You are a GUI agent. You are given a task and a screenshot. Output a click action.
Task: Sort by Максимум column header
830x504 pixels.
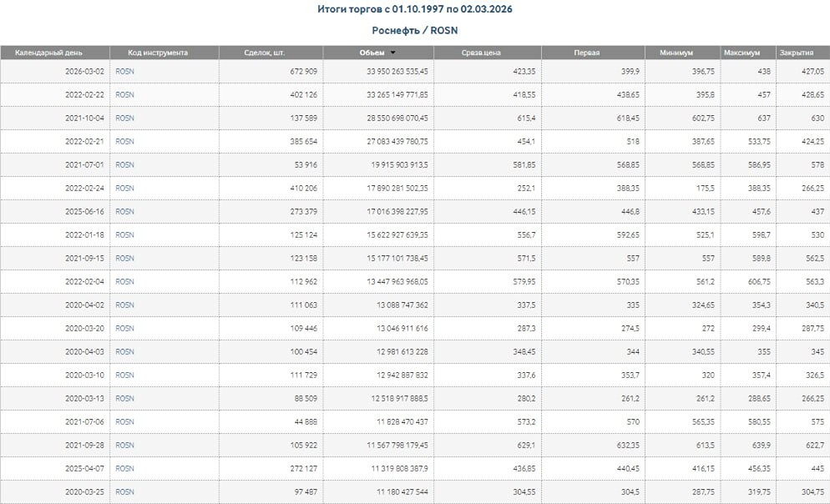[742, 53]
